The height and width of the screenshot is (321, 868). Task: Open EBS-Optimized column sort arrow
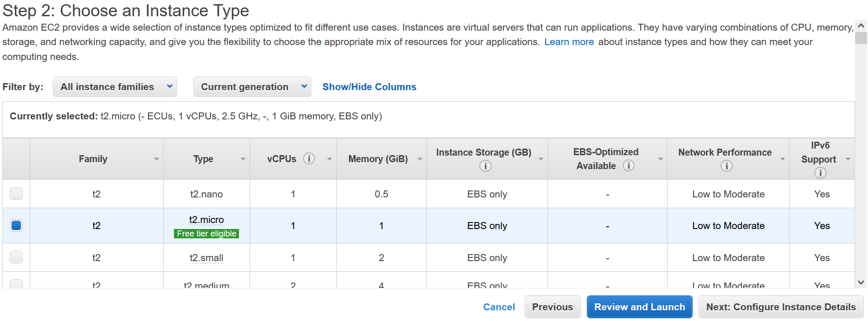[x=661, y=159]
